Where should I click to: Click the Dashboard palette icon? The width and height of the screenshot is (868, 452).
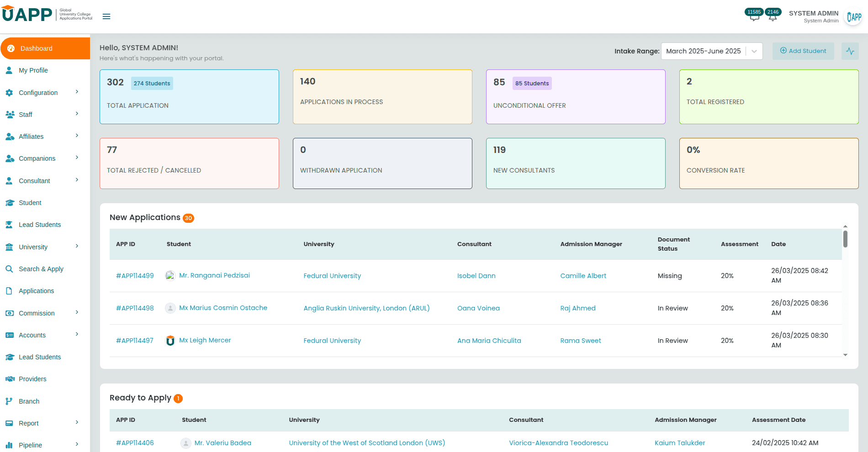tap(11, 48)
